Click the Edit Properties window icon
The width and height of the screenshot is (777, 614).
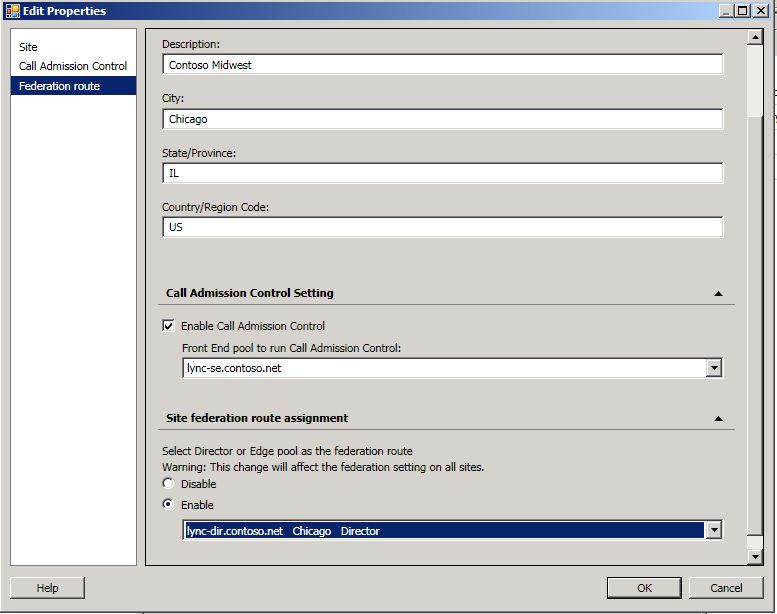12,10
